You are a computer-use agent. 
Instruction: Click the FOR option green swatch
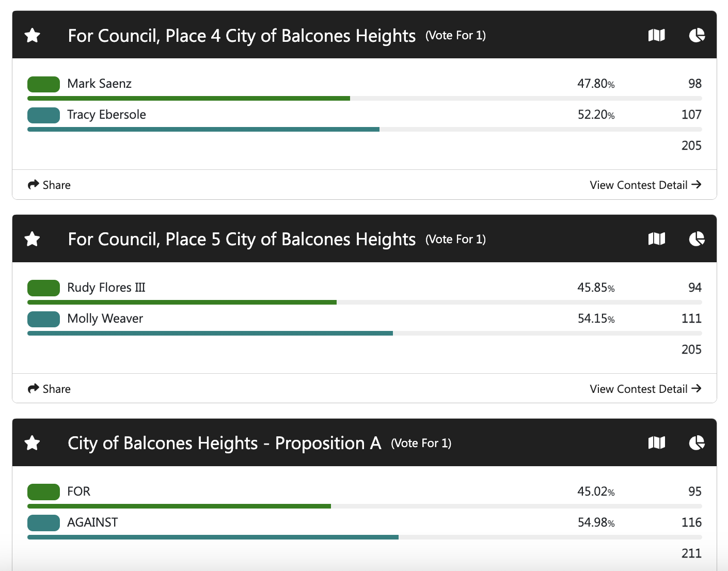click(x=43, y=492)
